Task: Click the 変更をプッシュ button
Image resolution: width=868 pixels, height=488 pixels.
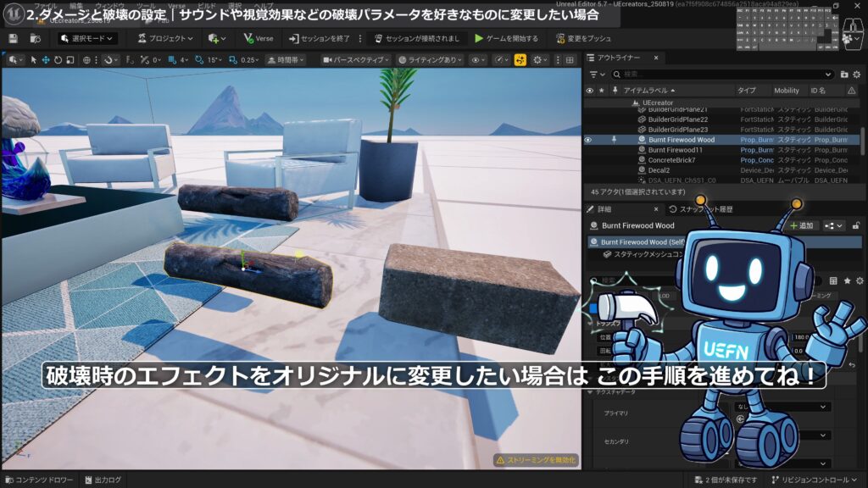Action: pyautogui.click(x=583, y=38)
